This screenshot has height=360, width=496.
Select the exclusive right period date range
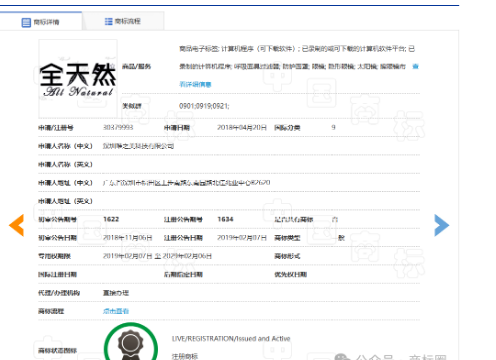click(157, 256)
